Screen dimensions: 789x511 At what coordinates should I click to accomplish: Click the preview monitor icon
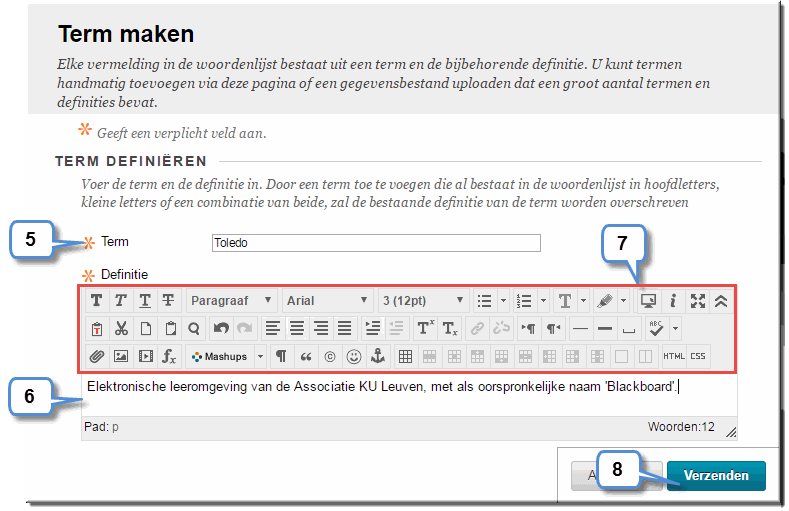[648, 301]
